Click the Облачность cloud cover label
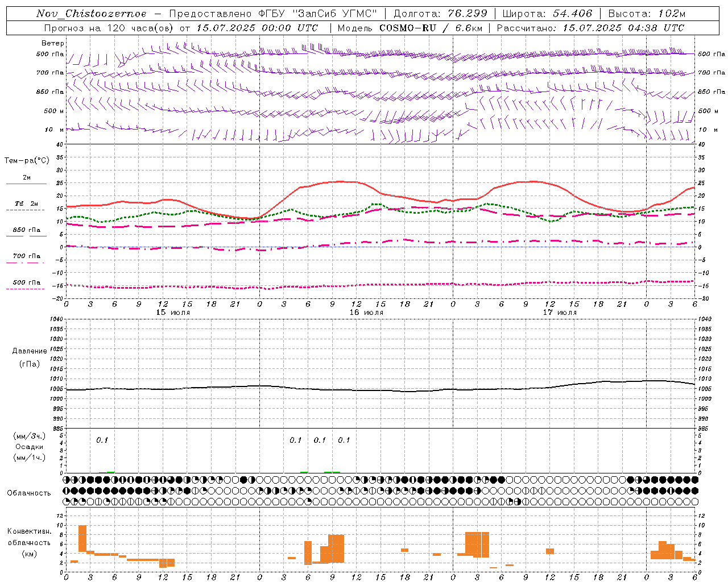The width and height of the screenshot is (728, 582). (x=29, y=493)
